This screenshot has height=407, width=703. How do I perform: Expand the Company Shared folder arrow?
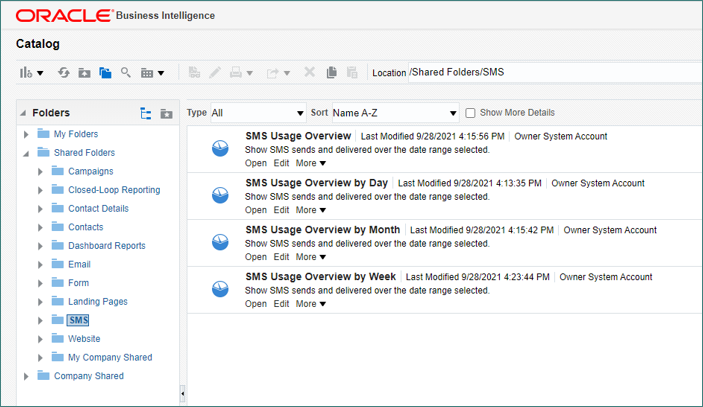tap(27, 376)
